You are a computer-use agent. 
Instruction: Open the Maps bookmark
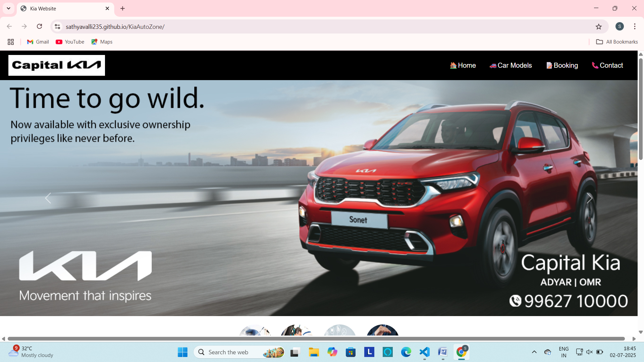point(102,42)
